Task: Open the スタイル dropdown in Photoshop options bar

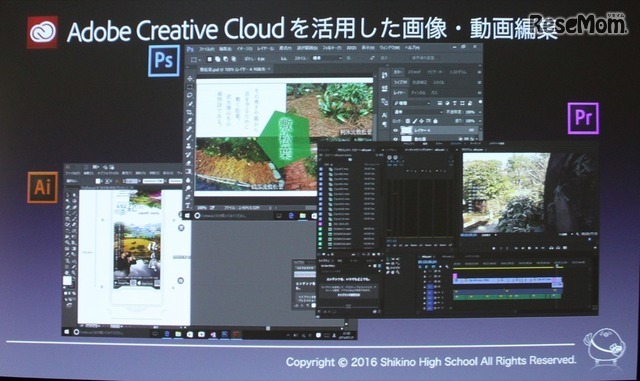Action: pyautogui.click(x=327, y=58)
